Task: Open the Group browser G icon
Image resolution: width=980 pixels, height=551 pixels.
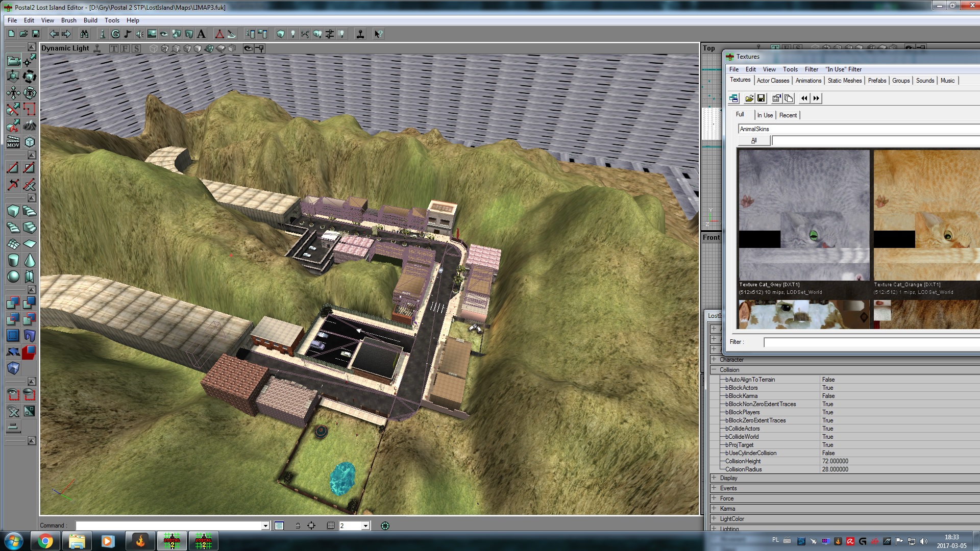Action: [x=115, y=34]
